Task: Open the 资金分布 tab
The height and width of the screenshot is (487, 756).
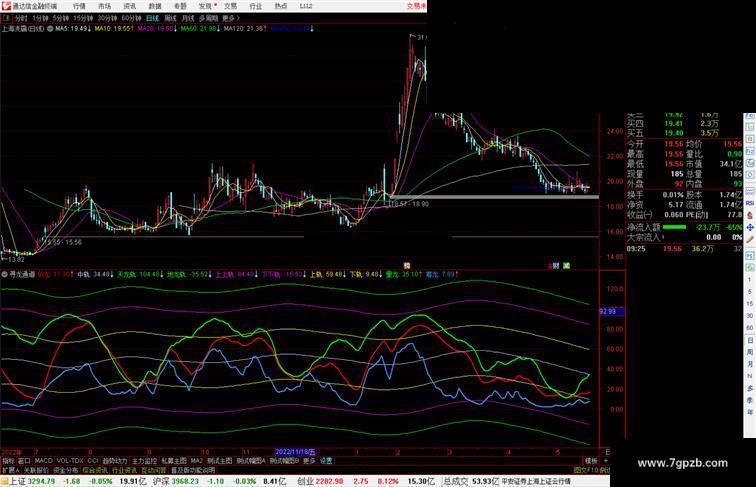Action: click(66, 470)
